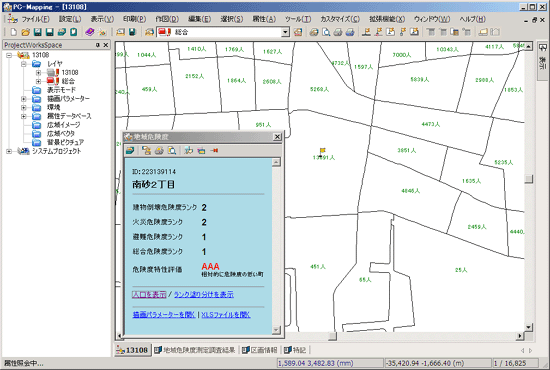Select the 背景ピクチュア tree item

(x=65, y=142)
